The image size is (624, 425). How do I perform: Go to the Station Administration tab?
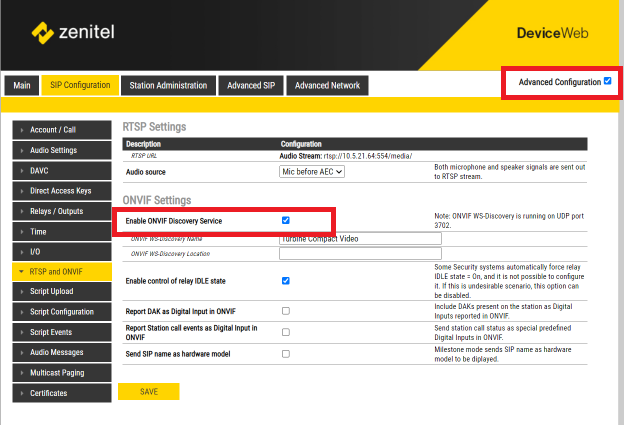click(x=169, y=86)
